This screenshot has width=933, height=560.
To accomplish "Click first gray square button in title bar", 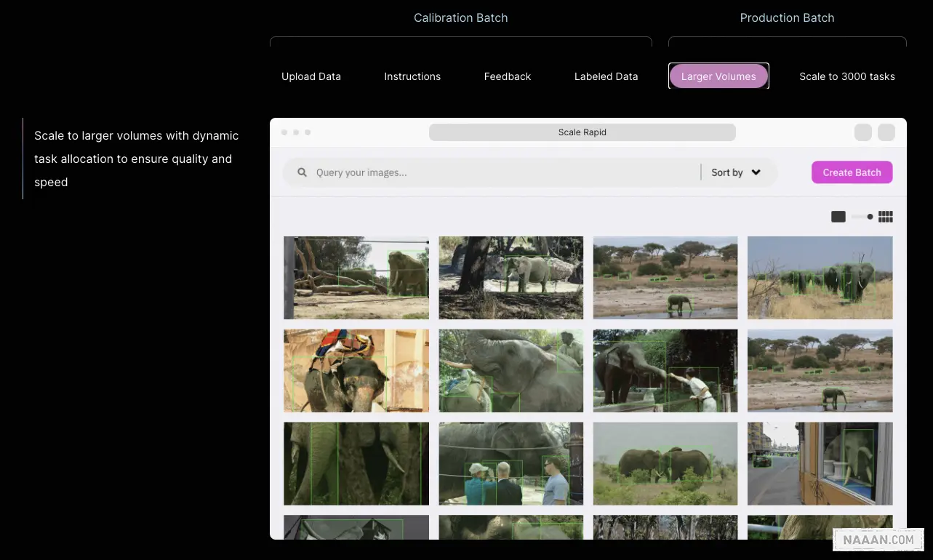I will [x=863, y=132].
